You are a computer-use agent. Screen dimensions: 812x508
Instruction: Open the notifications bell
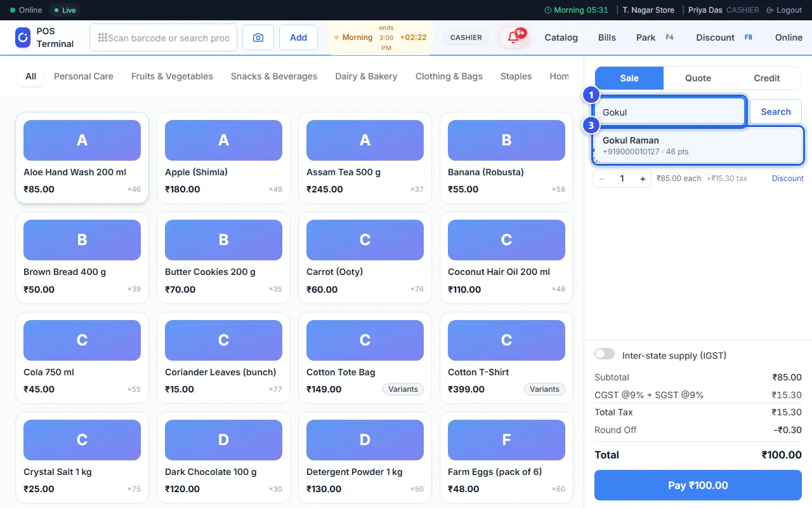[x=513, y=37]
